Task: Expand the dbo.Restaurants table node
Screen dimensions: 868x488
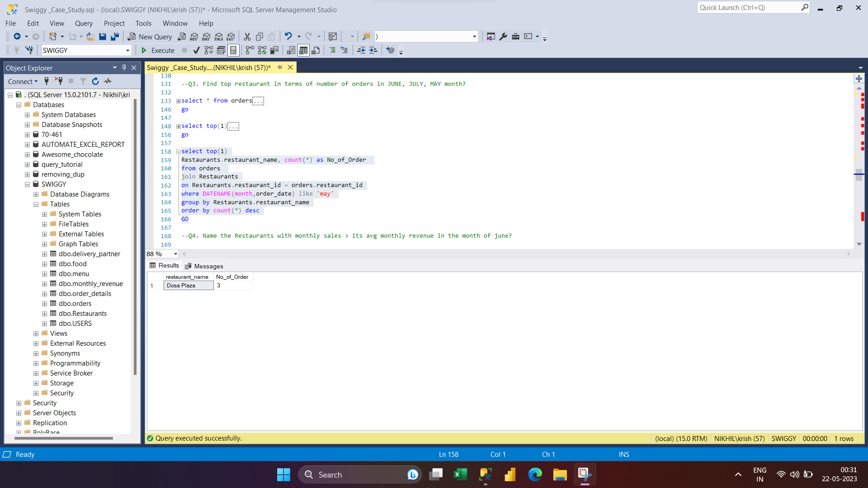Action: [44, 314]
